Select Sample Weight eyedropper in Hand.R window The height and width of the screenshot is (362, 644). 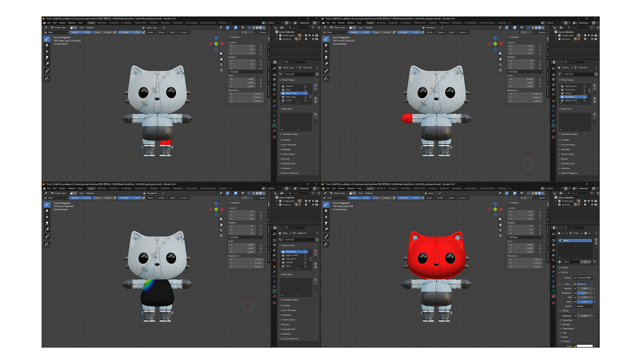(x=326, y=71)
